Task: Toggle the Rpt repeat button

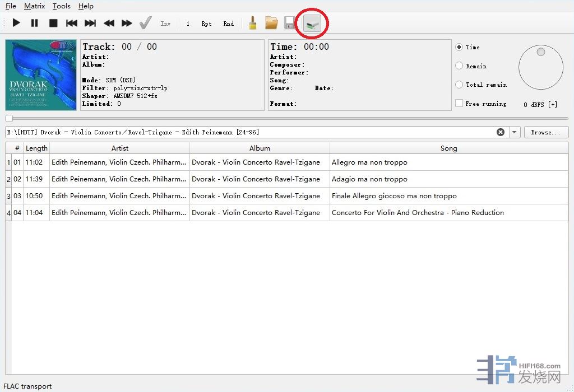Action: (x=207, y=24)
